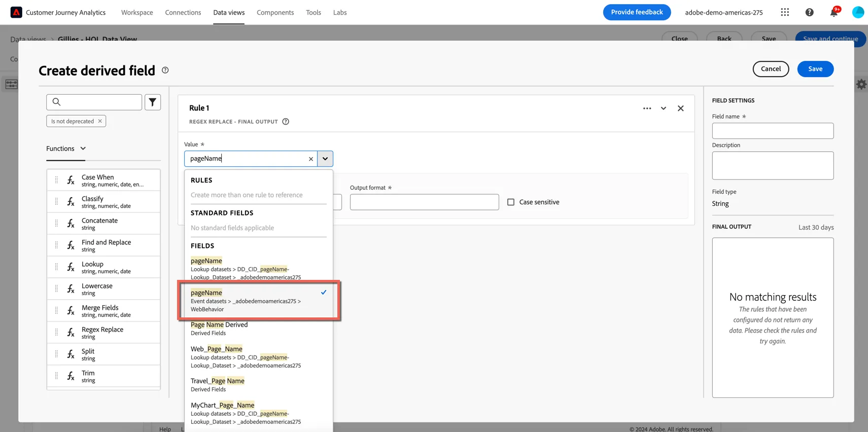Screen dimensions: 868x432
Task: Clear the pageName value with X
Action: (311, 159)
